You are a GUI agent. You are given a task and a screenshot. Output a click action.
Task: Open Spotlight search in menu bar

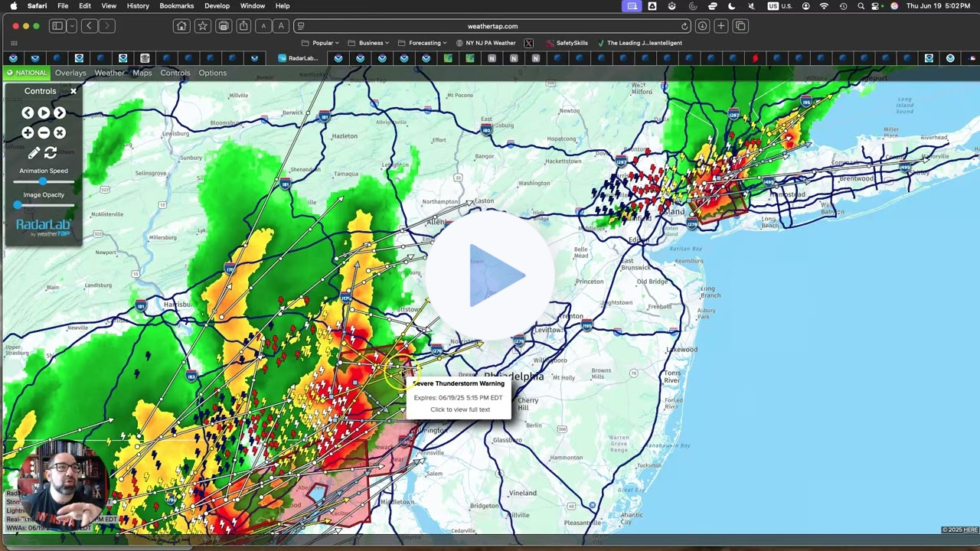pyautogui.click(x=861, y=6)
